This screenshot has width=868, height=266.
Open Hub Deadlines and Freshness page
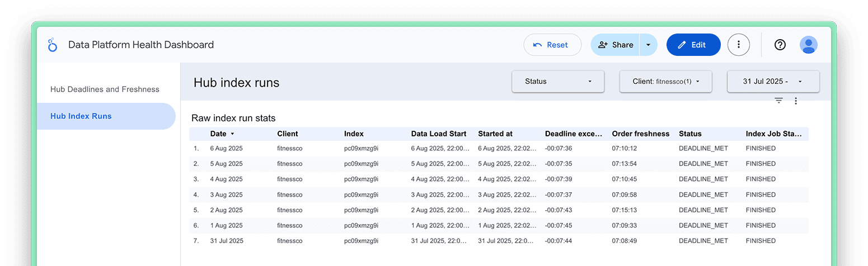(105, 89)
